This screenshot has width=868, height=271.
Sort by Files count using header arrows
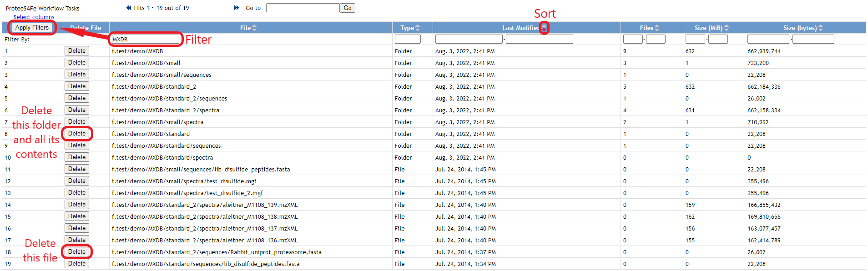[x=657, y=28]
